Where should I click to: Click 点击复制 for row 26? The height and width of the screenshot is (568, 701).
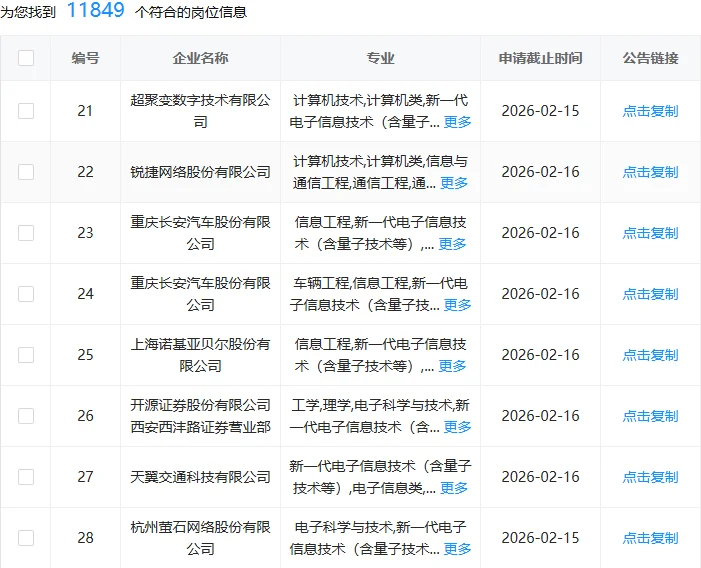pyautogui.click(x=650, y=416)
